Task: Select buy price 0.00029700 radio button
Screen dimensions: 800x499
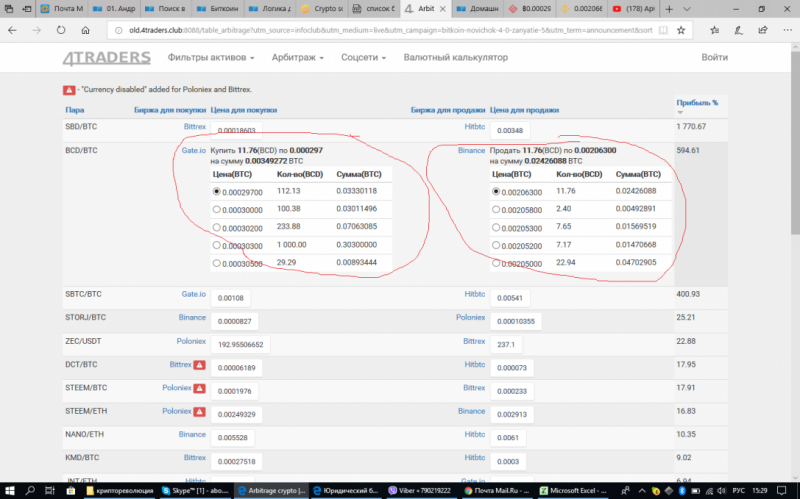Action: pos(216,191)
